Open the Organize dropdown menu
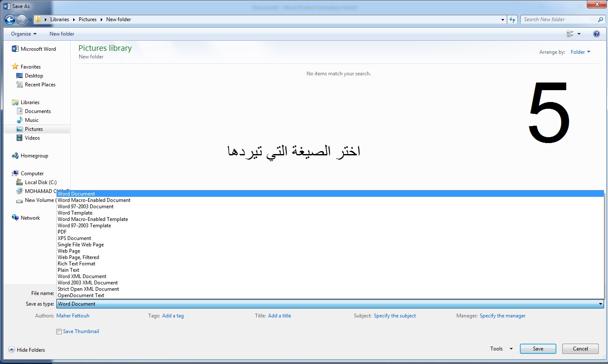 tap(24, 34)
